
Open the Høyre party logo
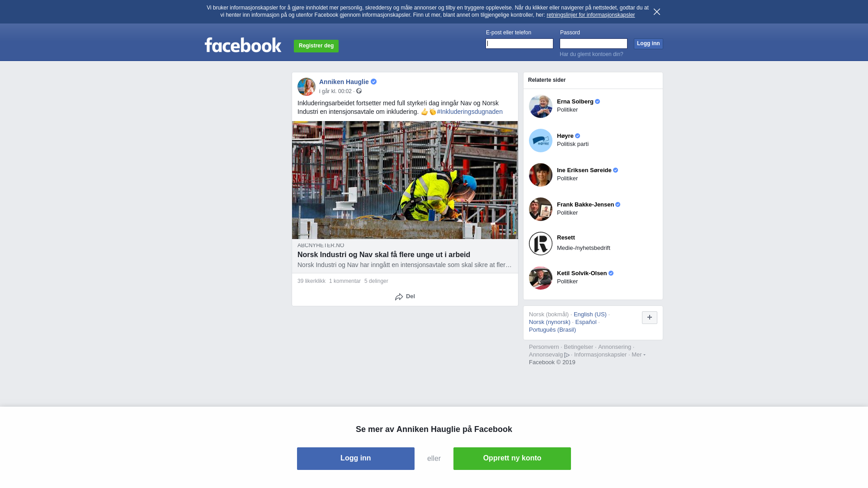pyautogui.click(x=541, y=141)
